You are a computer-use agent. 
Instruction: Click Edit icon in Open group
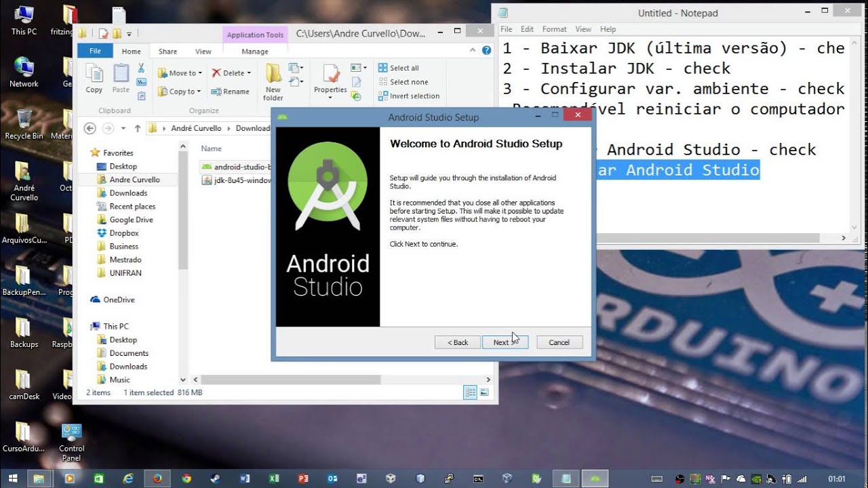tap(356, 82)
